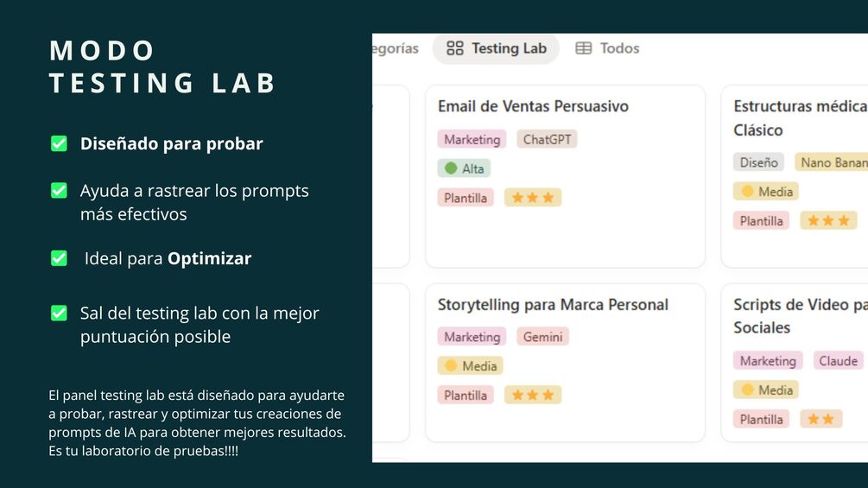
Task: Click yellow Media dot on Estructuras médicas card
Action: coord(747,192)
